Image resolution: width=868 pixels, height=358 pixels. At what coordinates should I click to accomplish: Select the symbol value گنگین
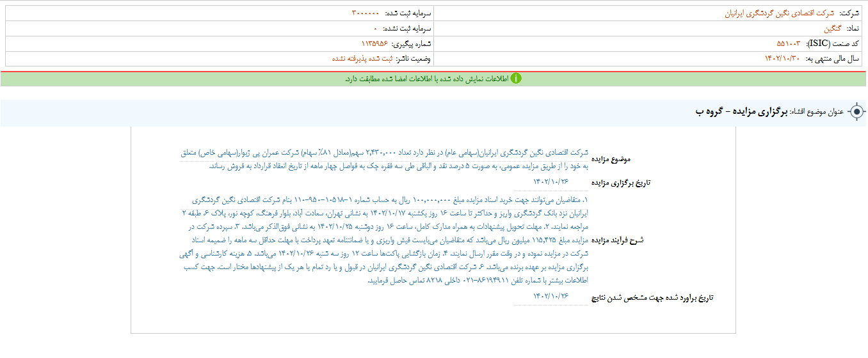833,29
